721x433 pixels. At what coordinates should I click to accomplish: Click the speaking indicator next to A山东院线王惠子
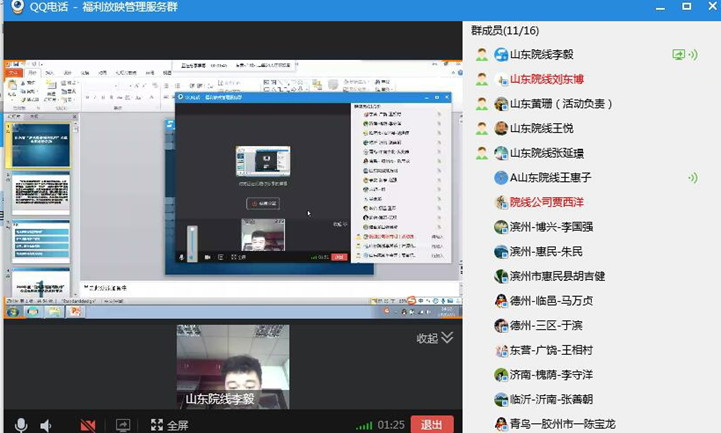coord(691,178)
